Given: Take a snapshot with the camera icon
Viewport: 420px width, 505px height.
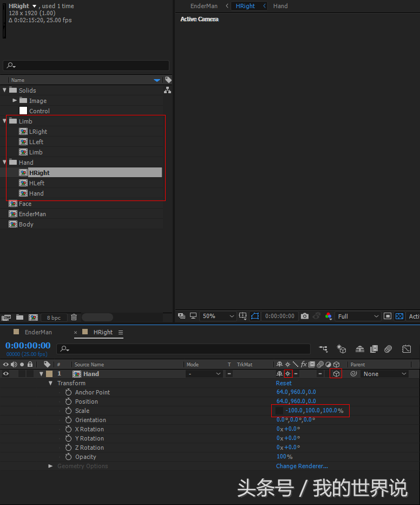Looking at the screenshot, I should (x=305, y=316).
